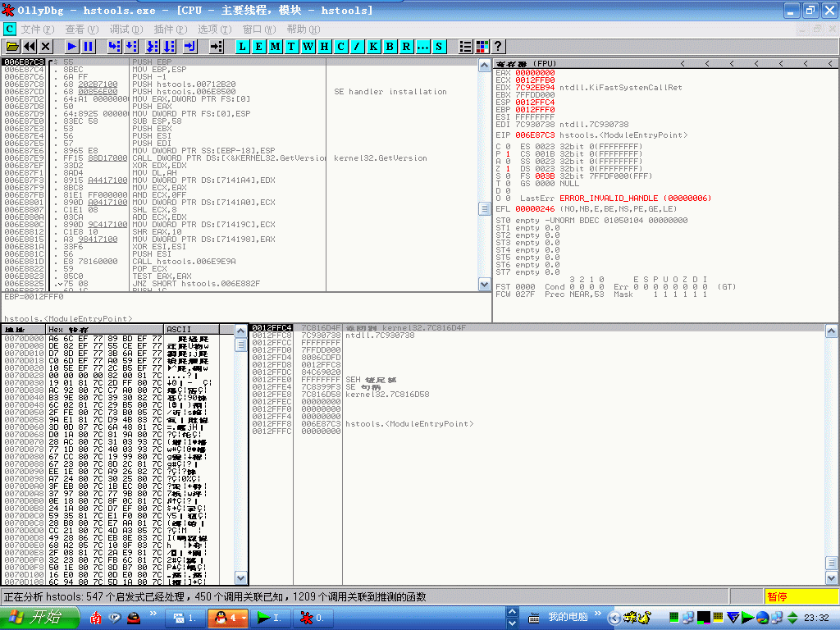Open the 帮助(H) menu
The height and width of the screenshot is (630, 840).
[x=304, y=29]
